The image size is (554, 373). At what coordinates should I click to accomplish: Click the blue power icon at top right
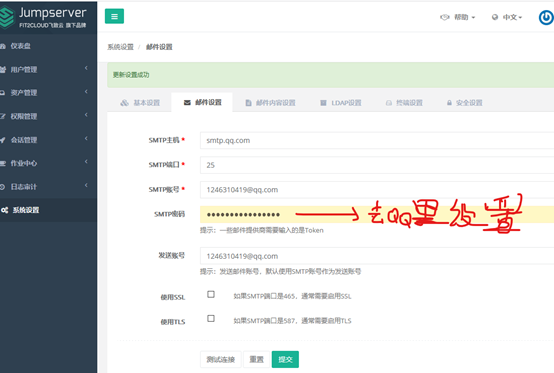point(546,17)
